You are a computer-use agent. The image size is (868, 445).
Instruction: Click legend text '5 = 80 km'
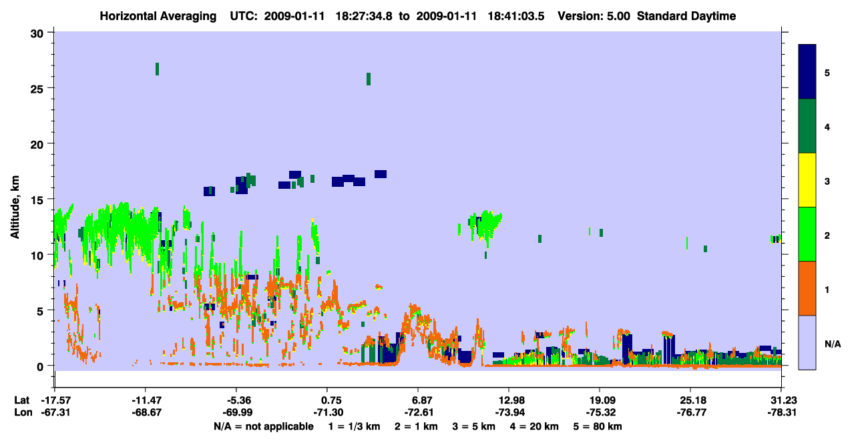[x=599, y=426]
